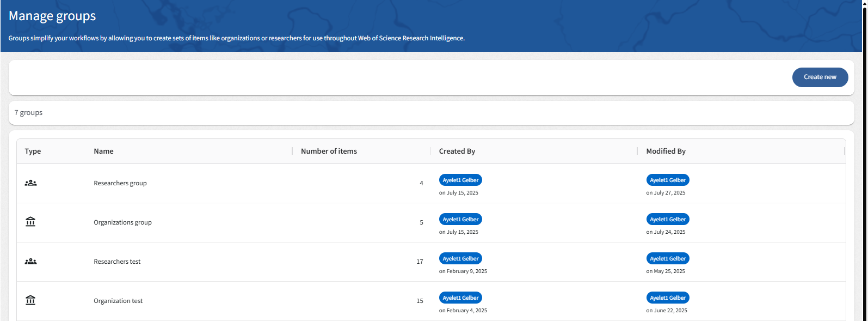Sort by Modified By column header
Viewport: 868px width, 321px height.
(666, 152)
